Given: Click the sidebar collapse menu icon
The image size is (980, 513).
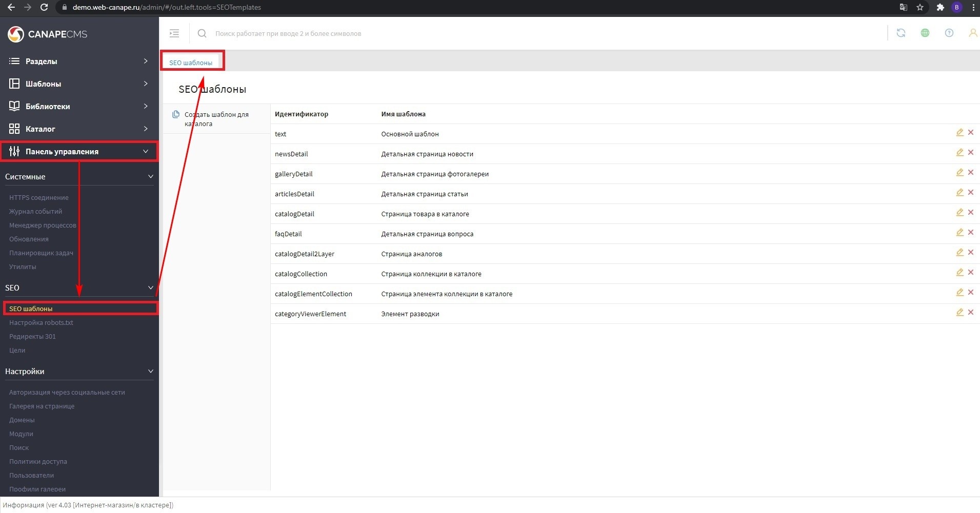Looking at the screenshot, I should pos(174,33).
